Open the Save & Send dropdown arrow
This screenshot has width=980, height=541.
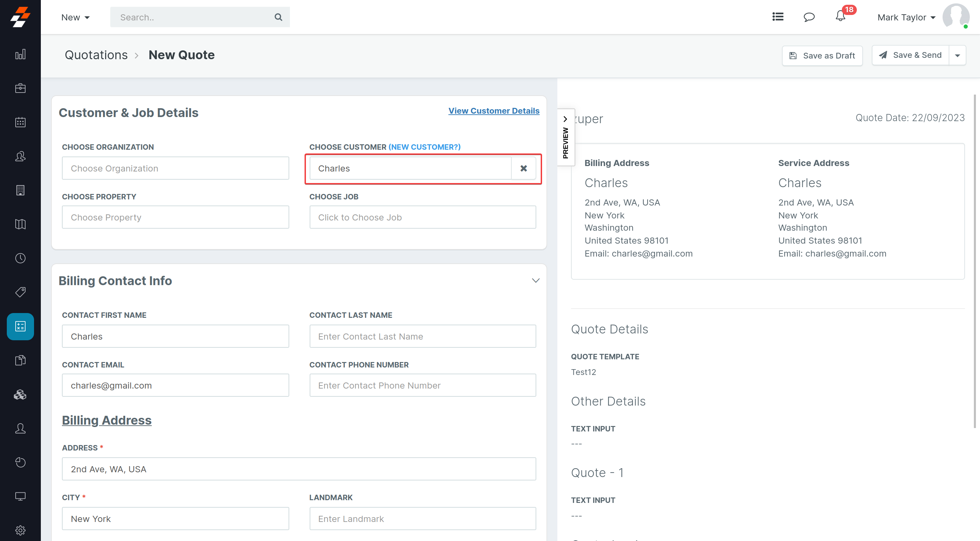[x=957, y=55]
